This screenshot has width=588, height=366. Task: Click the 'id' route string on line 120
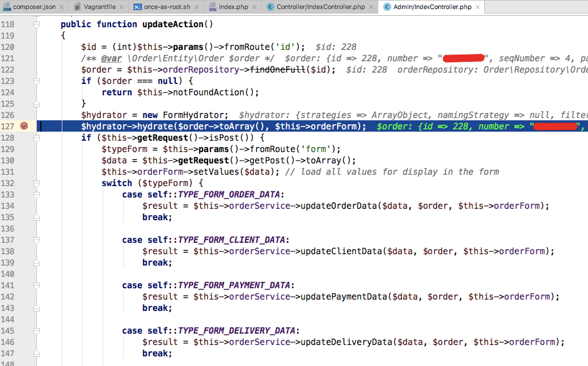click(285, 47)
